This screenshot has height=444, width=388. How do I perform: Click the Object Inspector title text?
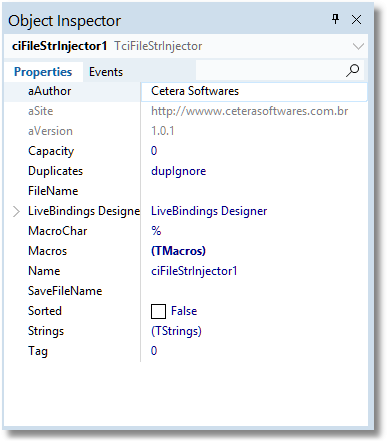pyautogui.click(x=64, y=21)
